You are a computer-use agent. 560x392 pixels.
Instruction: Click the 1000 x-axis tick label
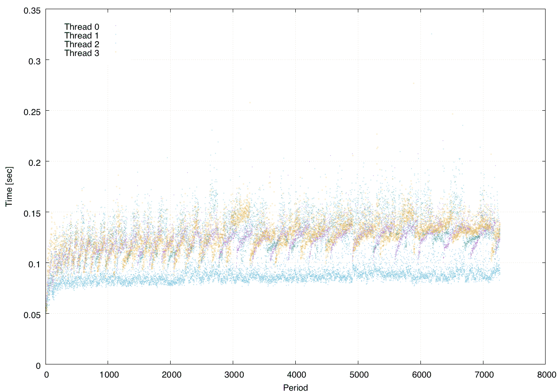108,374
